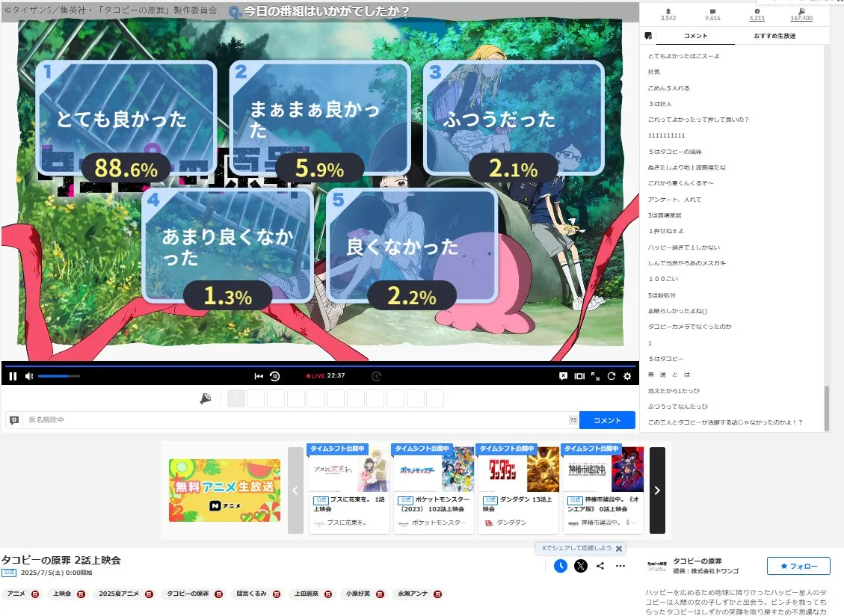The width and height of the screenshot is (844, 616).
Task: Jump to LIVE position indicator
Action: [315, 376]
